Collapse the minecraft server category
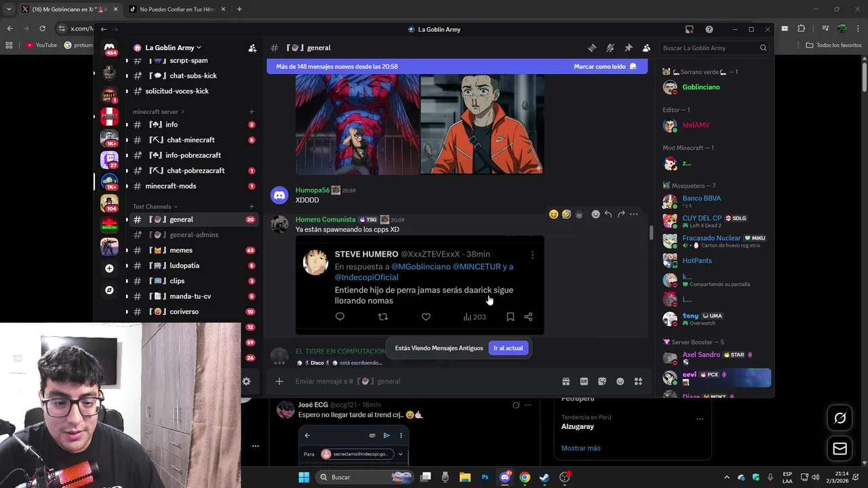This screenshot has width=868, height=488. coord(158,112)
